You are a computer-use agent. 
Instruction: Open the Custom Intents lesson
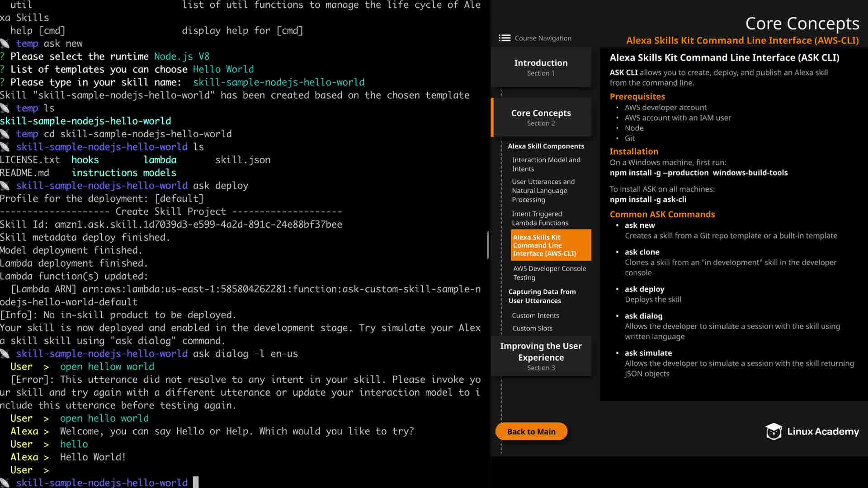(x=535, y=315)
